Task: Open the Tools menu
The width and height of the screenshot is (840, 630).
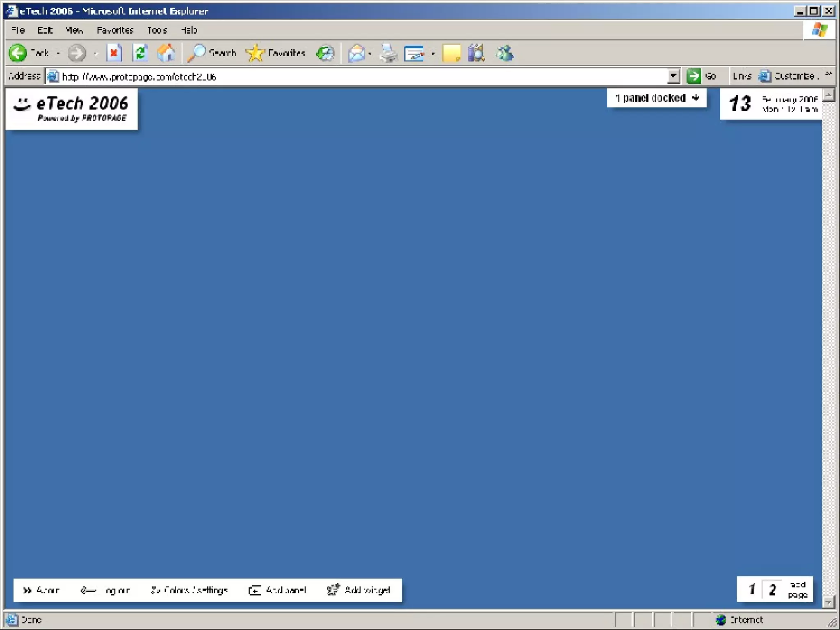Action: click(157, 30)
